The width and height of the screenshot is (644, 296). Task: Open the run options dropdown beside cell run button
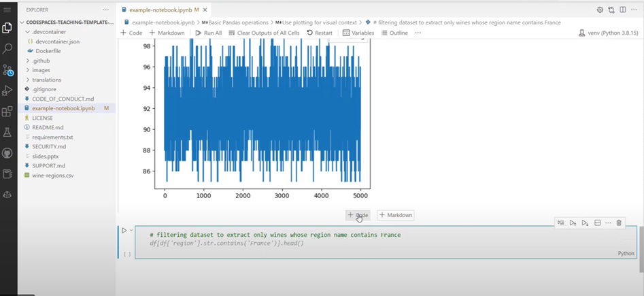131,230
